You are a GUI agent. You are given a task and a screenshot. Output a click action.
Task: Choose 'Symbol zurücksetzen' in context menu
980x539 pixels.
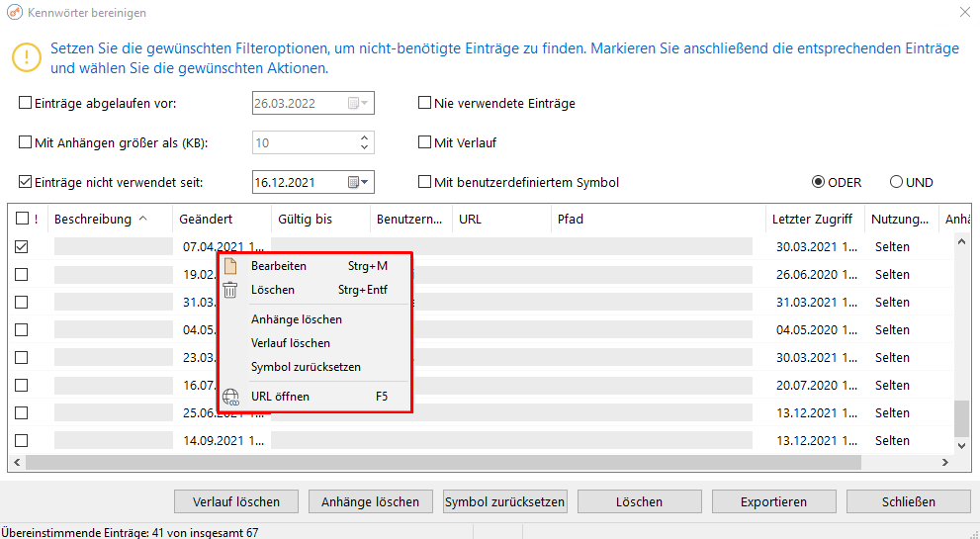pyautogui.click(x=315, y=366)
